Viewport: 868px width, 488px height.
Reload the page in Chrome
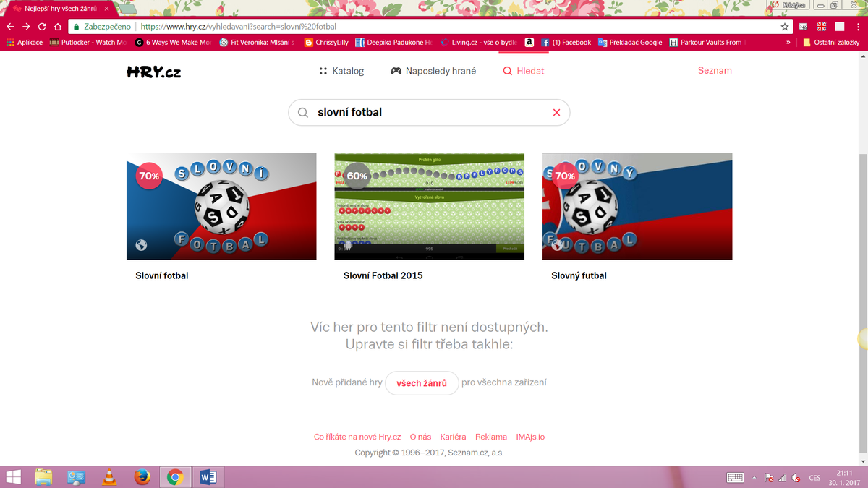tap(42, 26)
